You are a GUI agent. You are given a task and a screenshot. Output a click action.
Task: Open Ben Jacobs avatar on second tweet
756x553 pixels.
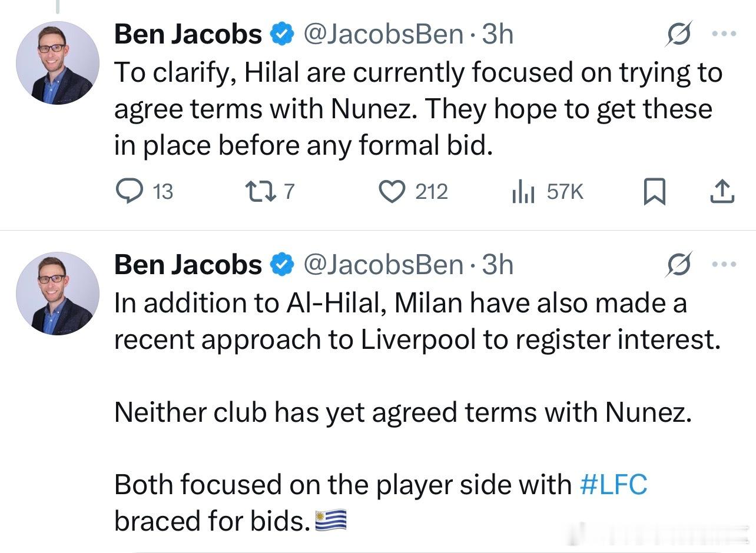(57, 293)
